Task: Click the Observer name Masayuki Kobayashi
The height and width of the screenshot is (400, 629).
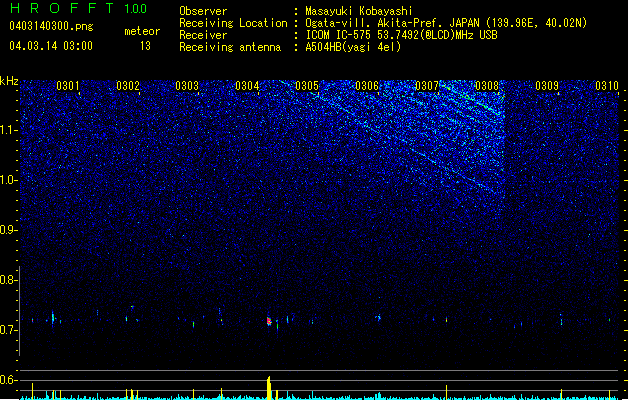Action: coord(358,11)
